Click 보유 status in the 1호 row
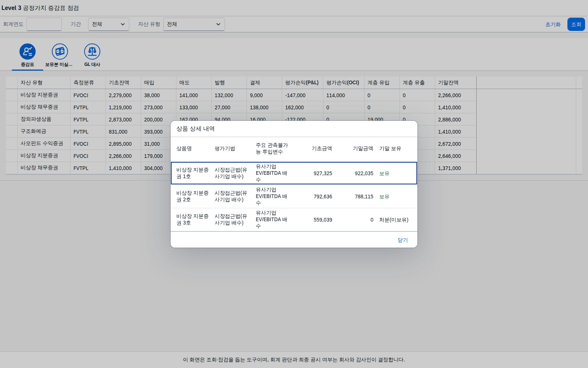588x368 pixels. pos(384,173)
